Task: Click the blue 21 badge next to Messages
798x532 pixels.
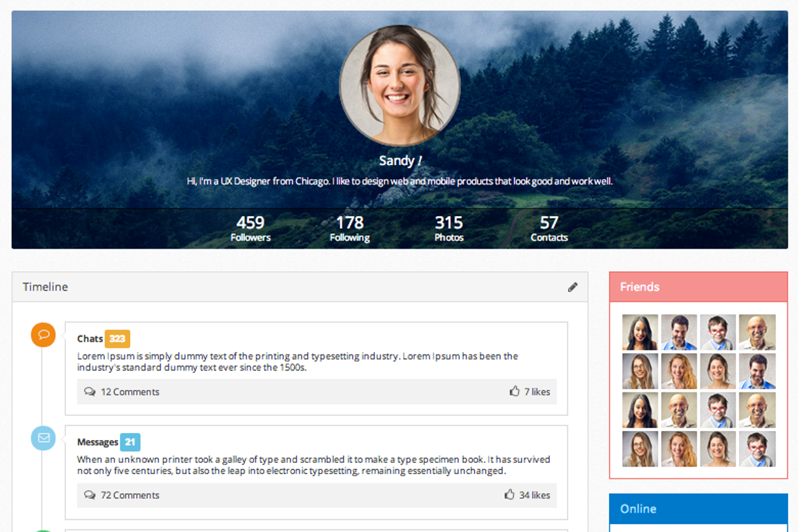Action: point(130,442)
